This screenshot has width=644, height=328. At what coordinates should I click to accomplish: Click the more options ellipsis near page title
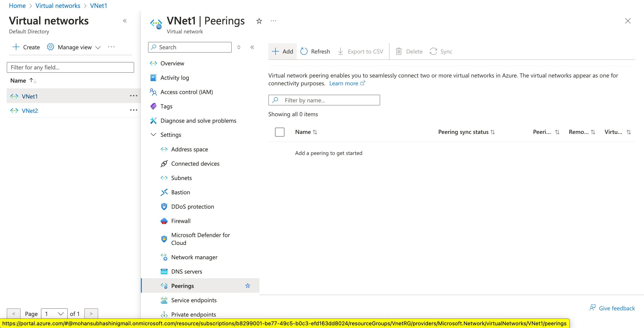[x=273, y=21]
